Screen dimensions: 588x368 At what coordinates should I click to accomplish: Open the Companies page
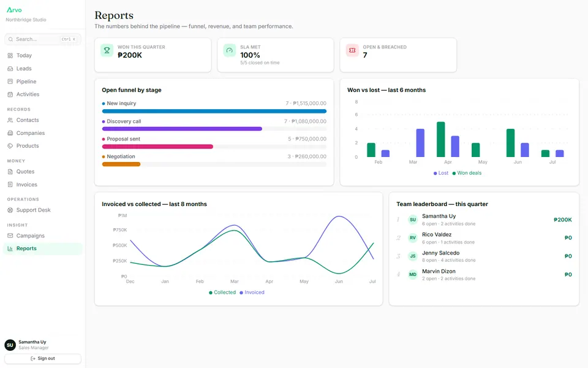(x=43, y=133)
